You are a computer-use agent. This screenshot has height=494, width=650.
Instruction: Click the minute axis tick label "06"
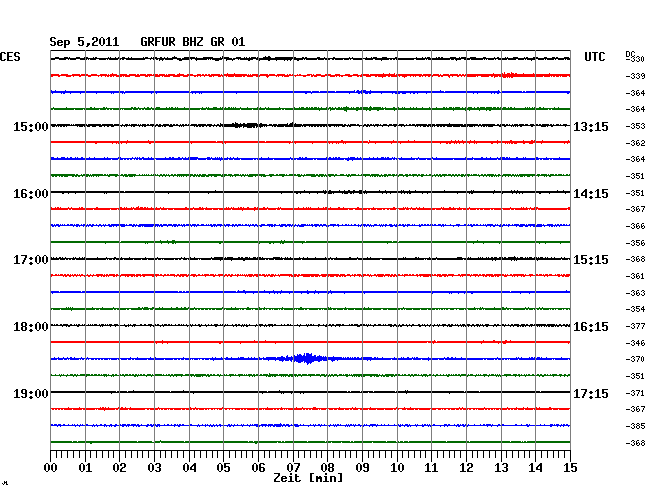pyautogui.click(x=258, y=467)
